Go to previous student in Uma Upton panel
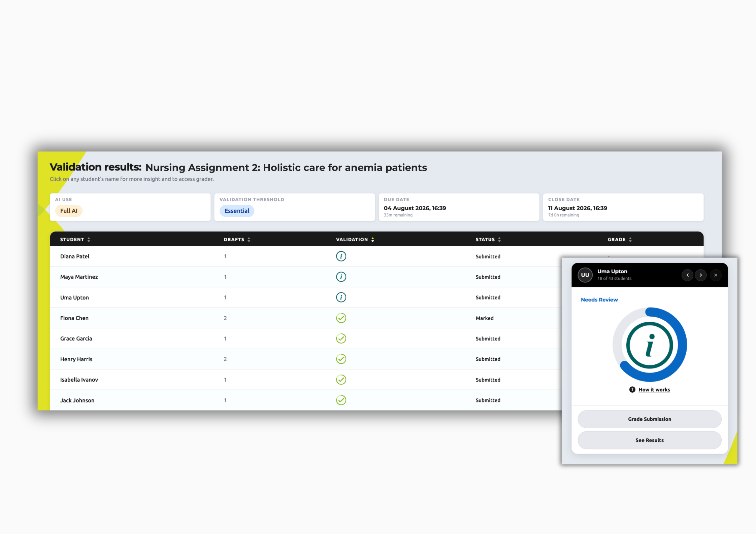This screenshot has width=756, height=534. point(687,275)
